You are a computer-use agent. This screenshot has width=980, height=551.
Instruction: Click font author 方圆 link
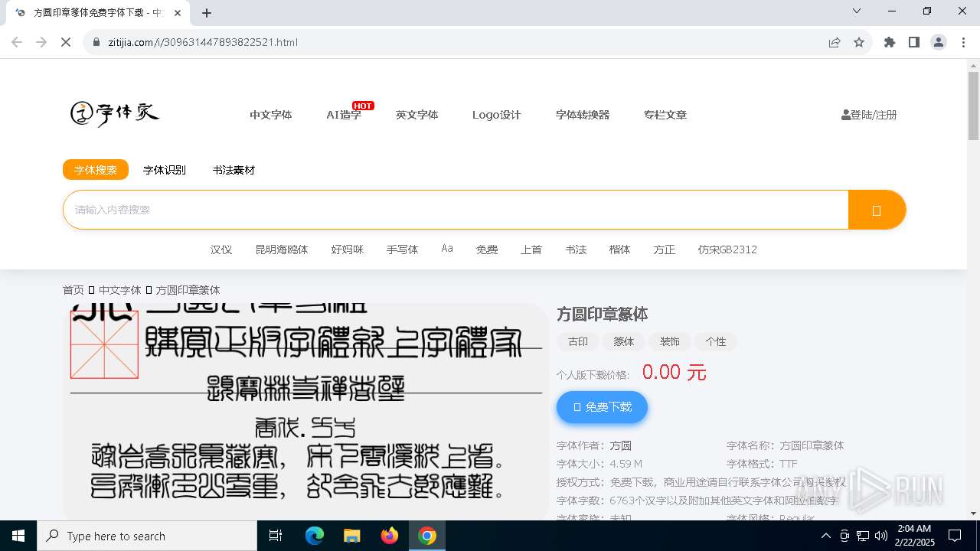point(620,445)
